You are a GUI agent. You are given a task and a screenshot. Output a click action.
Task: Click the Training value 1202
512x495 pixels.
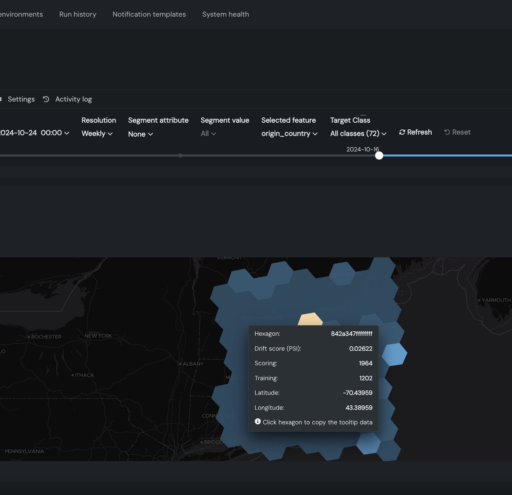click(x=366, y=378)
